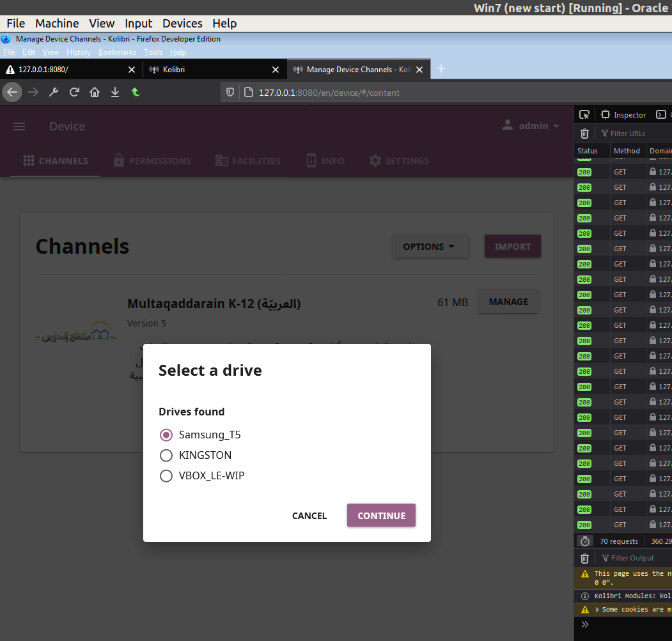The image size is (672, 641).
Task: Close the Kolibri tab
Action: pos(276,70)
